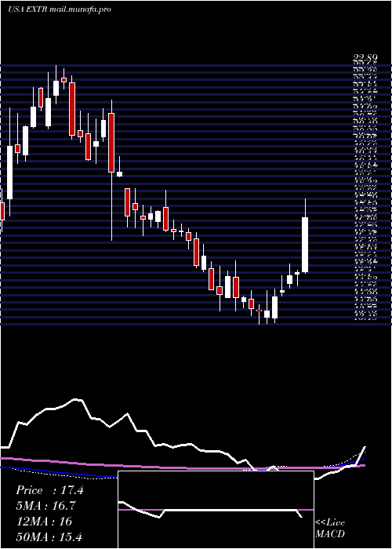Click the '5MA : 16.7' value
The height and width of the screenshot is (549, 392).
(45, 506)
